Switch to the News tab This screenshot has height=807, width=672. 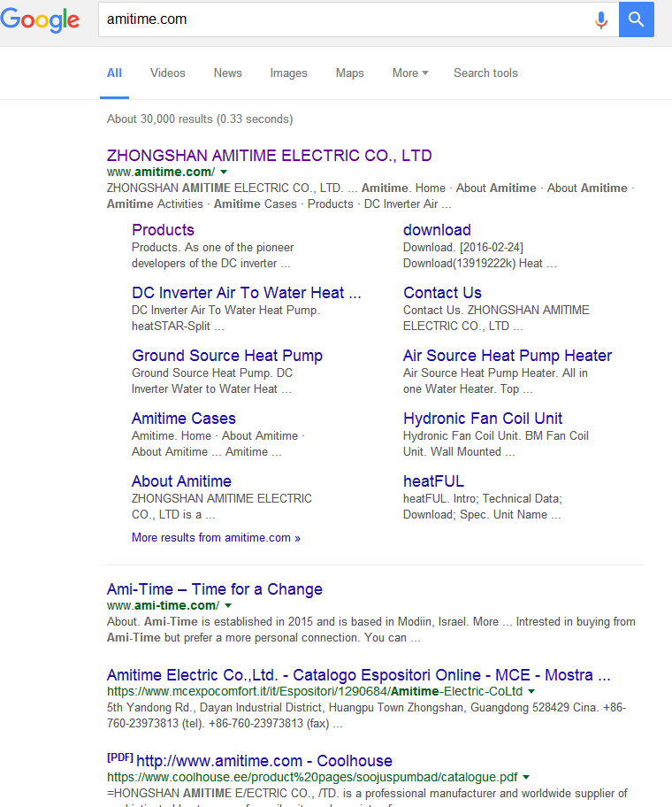tap(228, 73)
